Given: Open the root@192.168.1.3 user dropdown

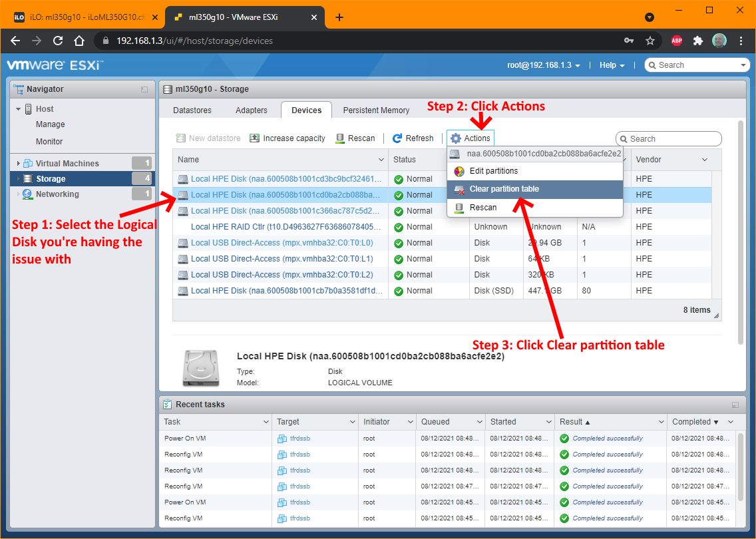Looking at the screenshot, I should [543, 65].
